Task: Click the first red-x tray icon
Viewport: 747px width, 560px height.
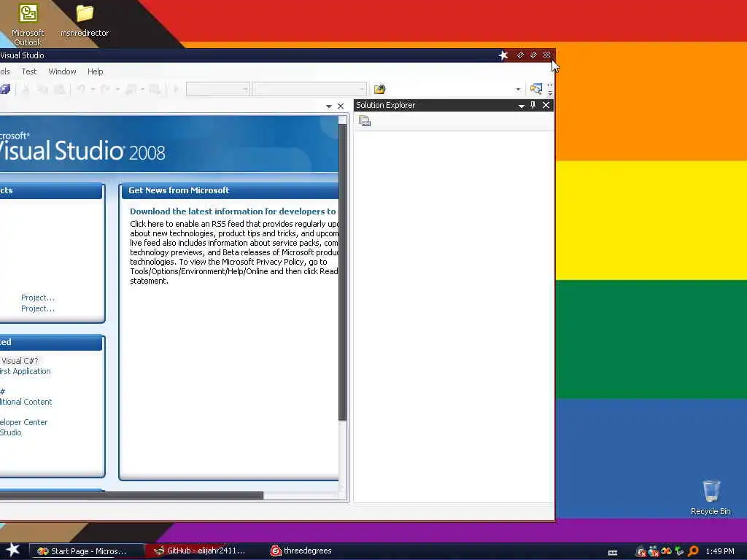Action: (x=641, y=551)
